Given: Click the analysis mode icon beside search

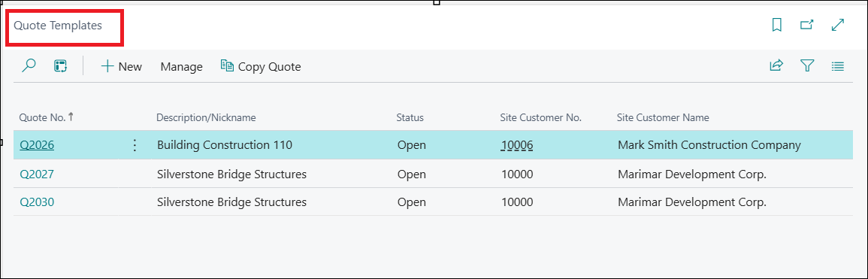Looking at the screenshot, I should click(x=60, y=66).
